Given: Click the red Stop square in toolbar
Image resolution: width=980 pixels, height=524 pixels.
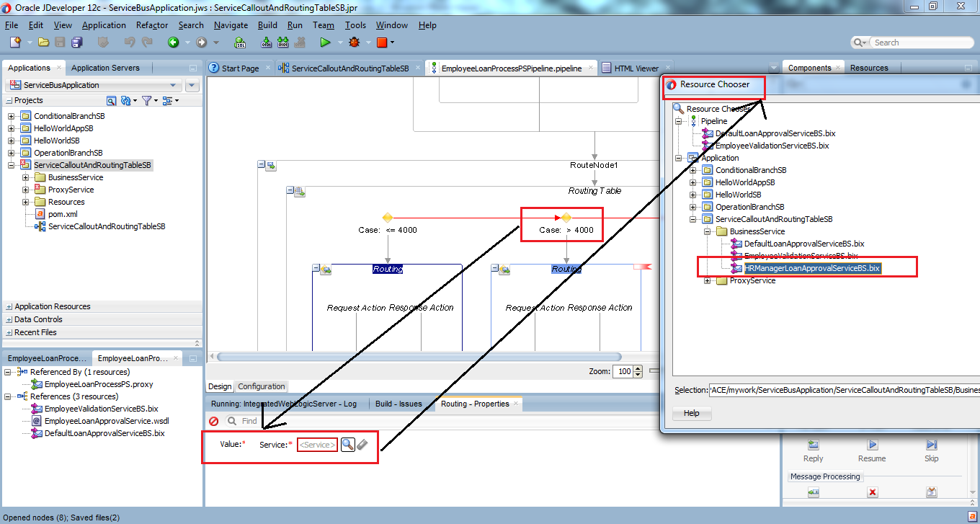Looking at the screenshot, I should coord(382,43).
